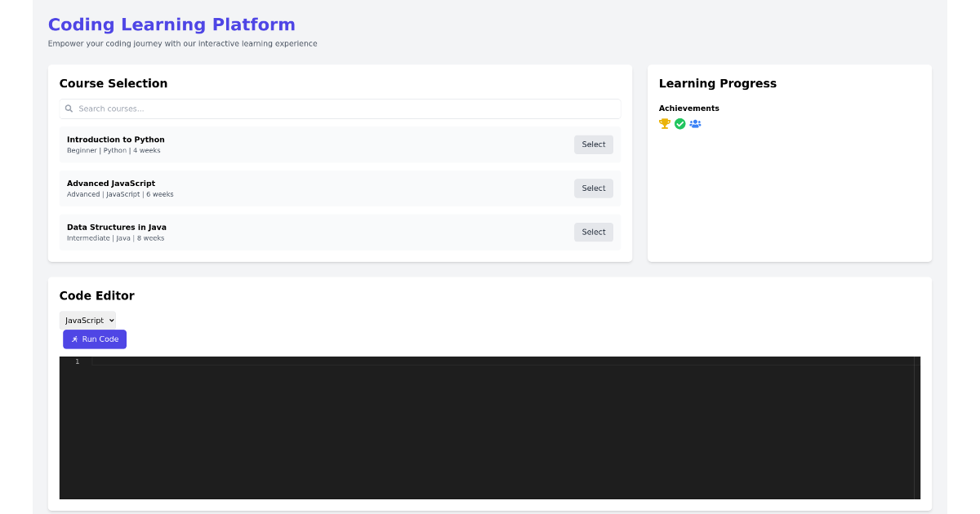Click the blue community achievement icon
980x514 pixels.
pyautogui.click(x=695, y=123)
